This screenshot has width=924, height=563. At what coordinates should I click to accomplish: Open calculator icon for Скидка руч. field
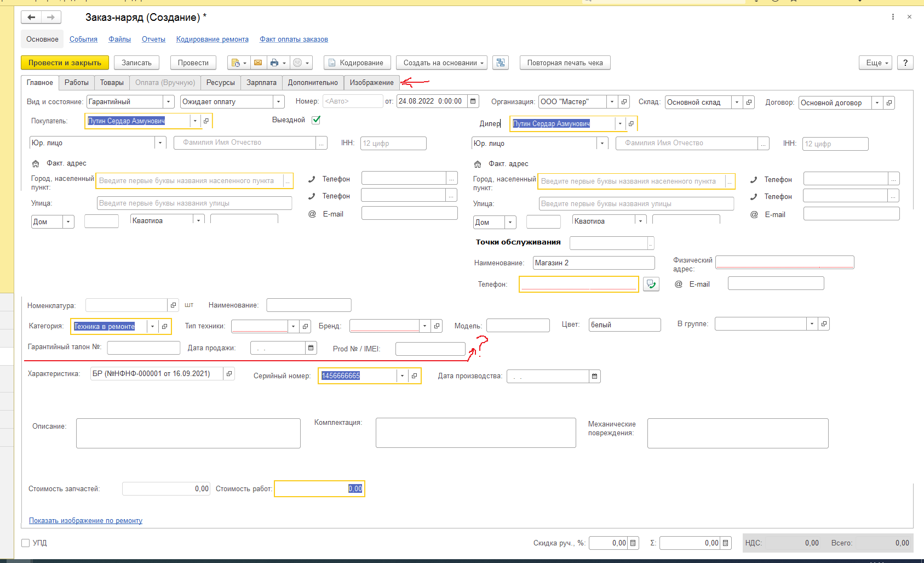pyautogui.click(x=633, y=543)
